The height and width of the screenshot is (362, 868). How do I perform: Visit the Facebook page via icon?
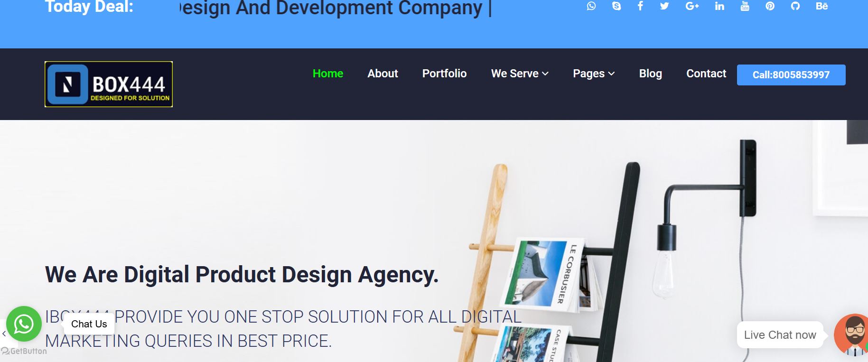pos(640,6)
